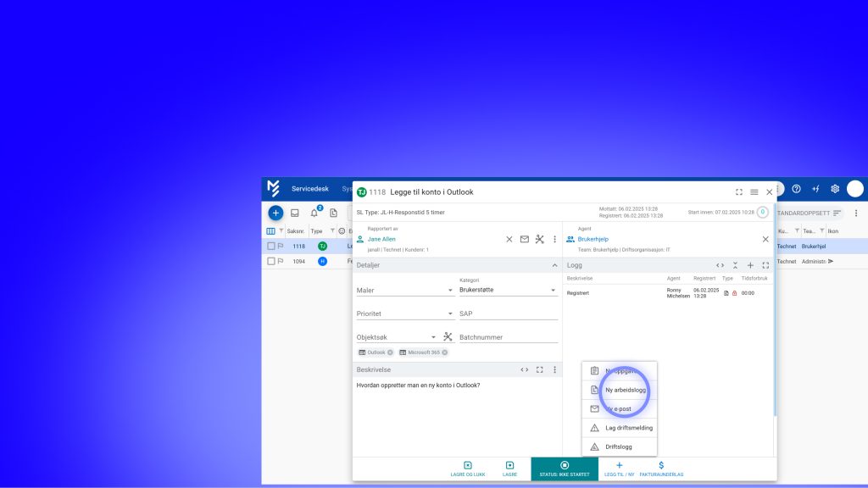Click Status: Ikke startet button
This screenshot has width=868, height=488.
pos(565,469)
